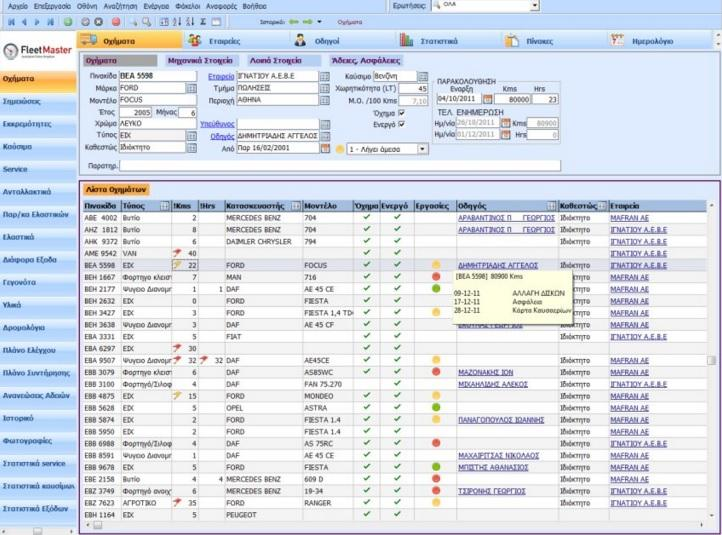This screenshot has width=722, height=535.
Task: Click driver link ΜΑΖΟΝΑΚΗΣ ΙΩΝ in list
Action: click(x=485, y=372)
